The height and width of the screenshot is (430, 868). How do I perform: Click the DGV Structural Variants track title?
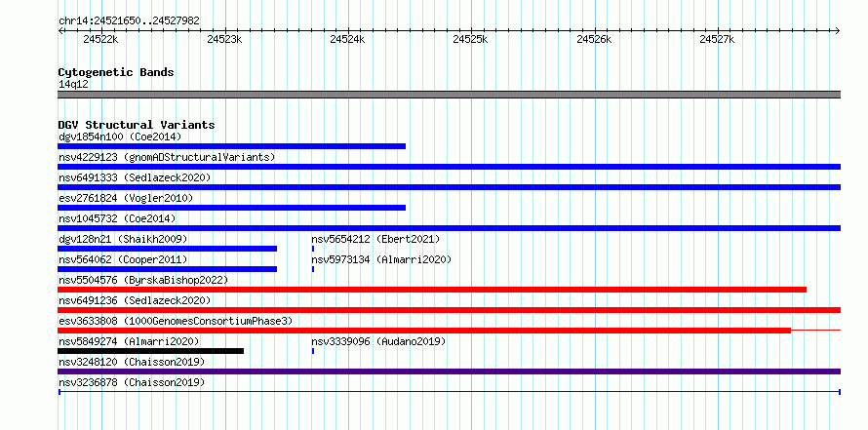pyautogui.click(x=137, y=125)
